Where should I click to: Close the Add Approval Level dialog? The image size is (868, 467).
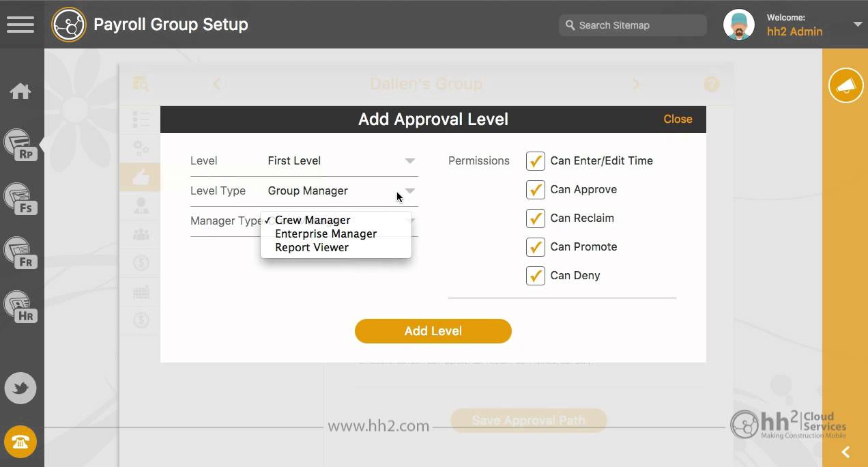678,119
